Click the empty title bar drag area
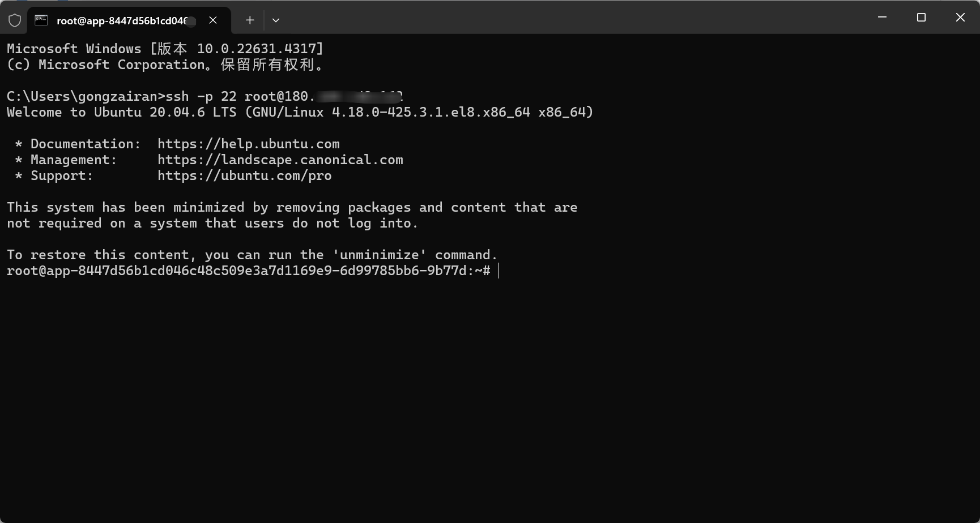980x523 pixels. click(x=566, y=18)
